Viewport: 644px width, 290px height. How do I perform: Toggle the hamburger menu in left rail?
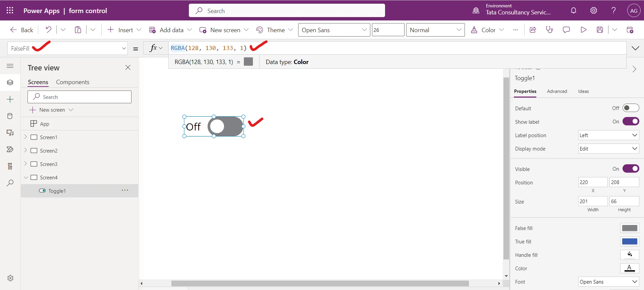click(x=10, y=66)
